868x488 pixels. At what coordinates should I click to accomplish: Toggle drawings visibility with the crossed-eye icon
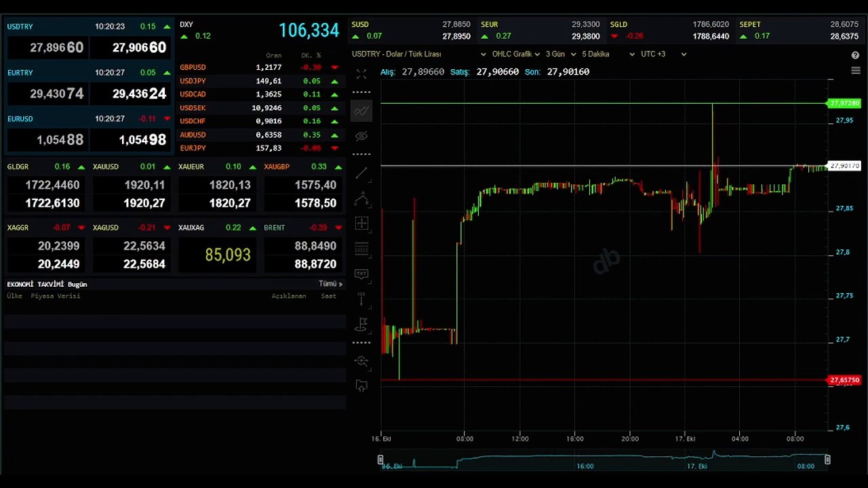tap(361, 136)
